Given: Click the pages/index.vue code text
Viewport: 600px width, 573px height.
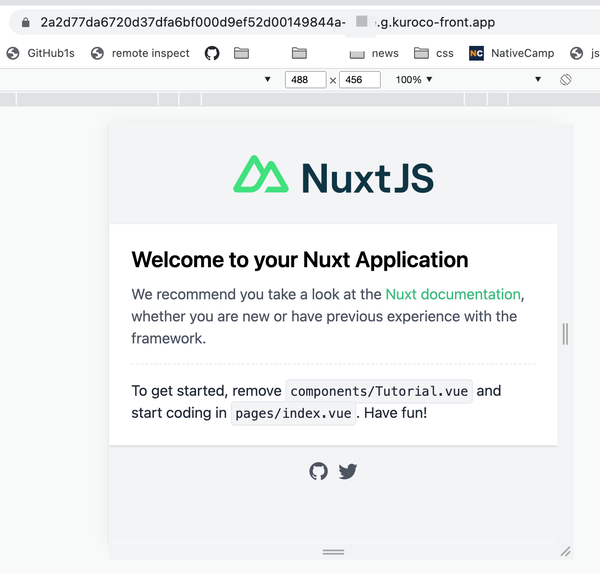Looking at the screenshot, I should [x=293, y=413].
